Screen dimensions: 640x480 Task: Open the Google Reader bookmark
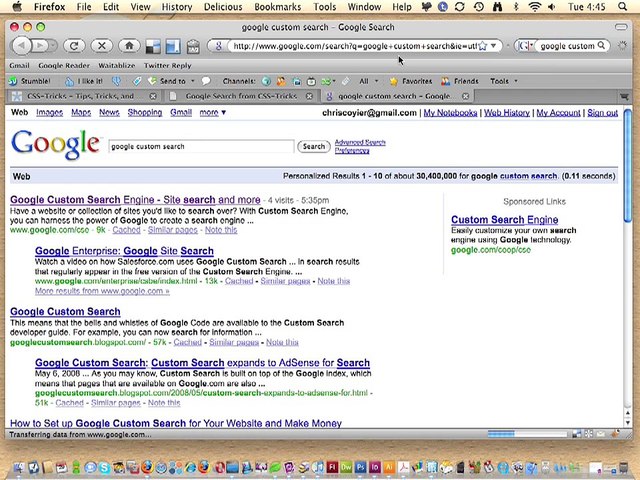pos(64,65)
